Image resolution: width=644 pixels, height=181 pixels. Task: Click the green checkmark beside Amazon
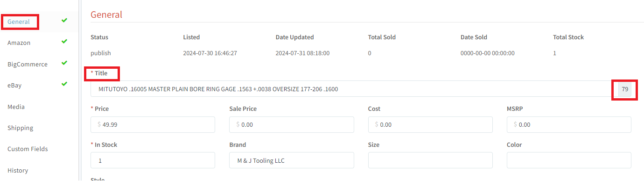coord(64,41)
